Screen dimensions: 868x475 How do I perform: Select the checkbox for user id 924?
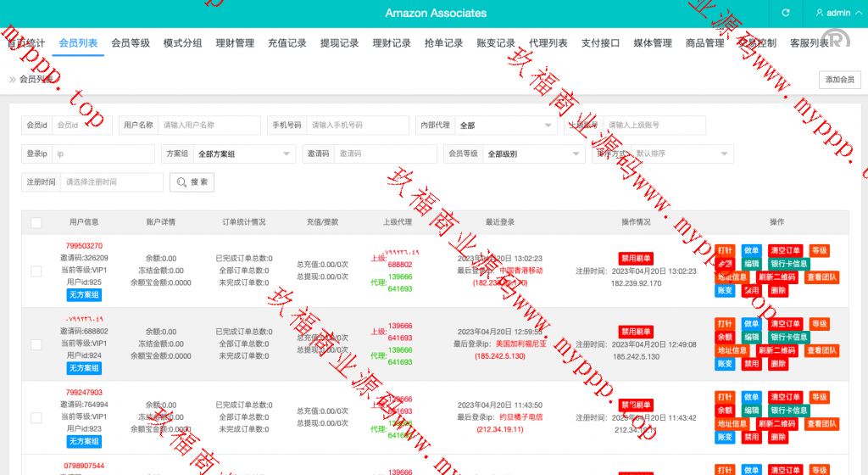[x=36, y=344]
